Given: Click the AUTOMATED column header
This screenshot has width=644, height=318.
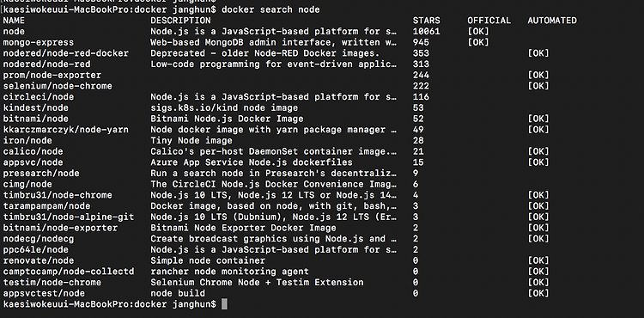Looking at the screenshot, I should tap(552, 21).
